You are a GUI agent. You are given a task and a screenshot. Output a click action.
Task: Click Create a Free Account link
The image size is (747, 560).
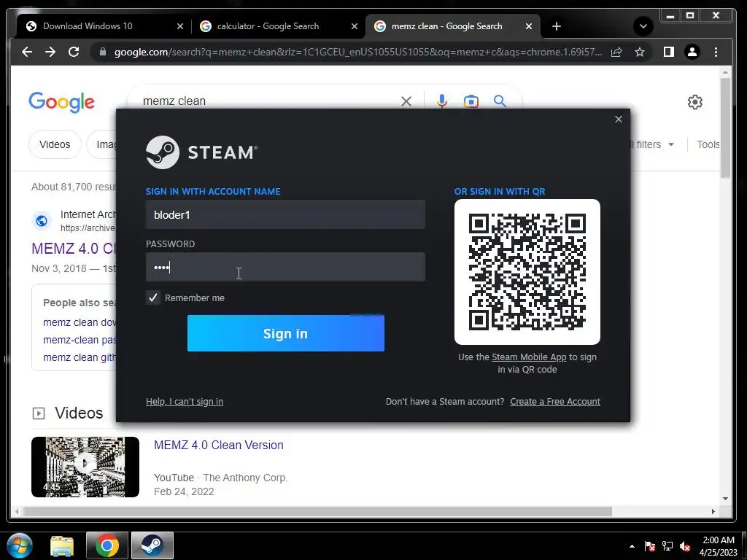[x=555, y=402]
